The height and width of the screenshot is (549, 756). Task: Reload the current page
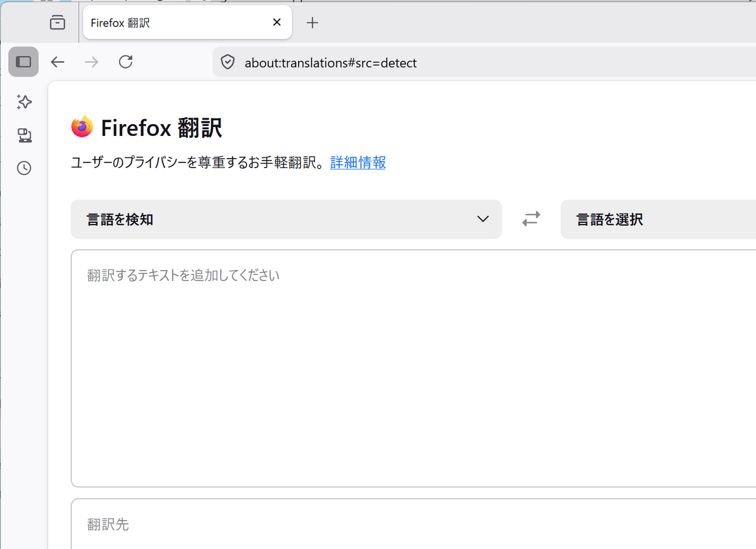[x=125, y=62]
